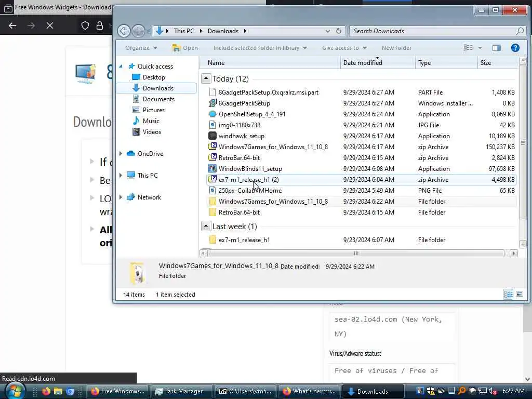Click the 6:27 AM taskbar clock
This screenshot has height=399, width=532.
click(x=513, y=391)
